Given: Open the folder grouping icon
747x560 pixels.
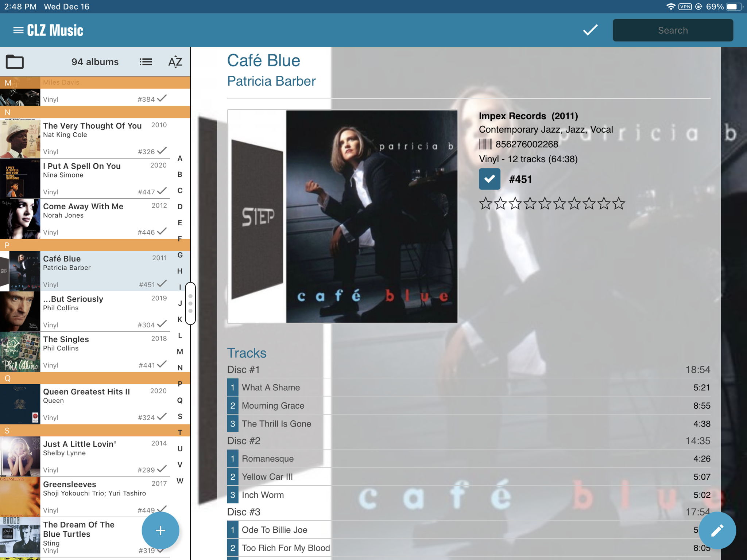Looking at the screenshot, I should 15,62.
